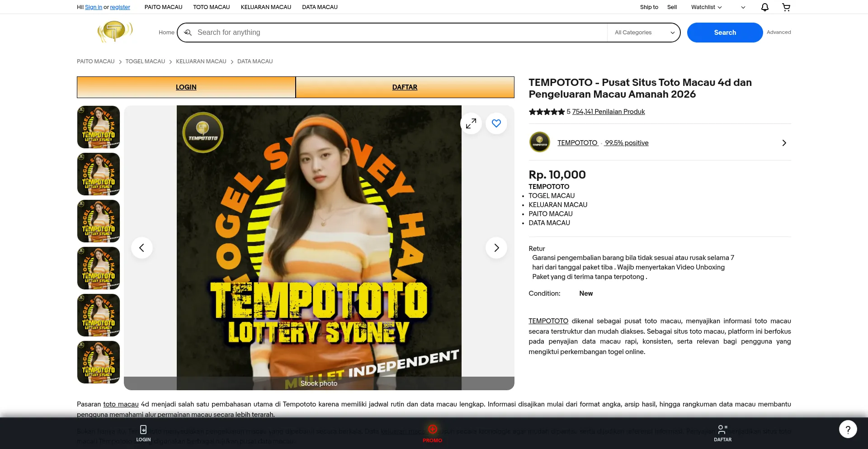Click the toto macau link in paragraph
Screen dimensions: 868x449
pos(121,404)
